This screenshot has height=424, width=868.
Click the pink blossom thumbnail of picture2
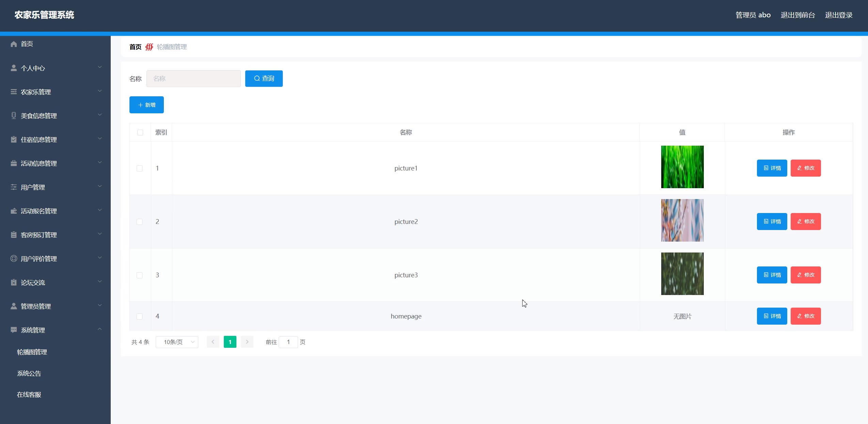[682, 220]
